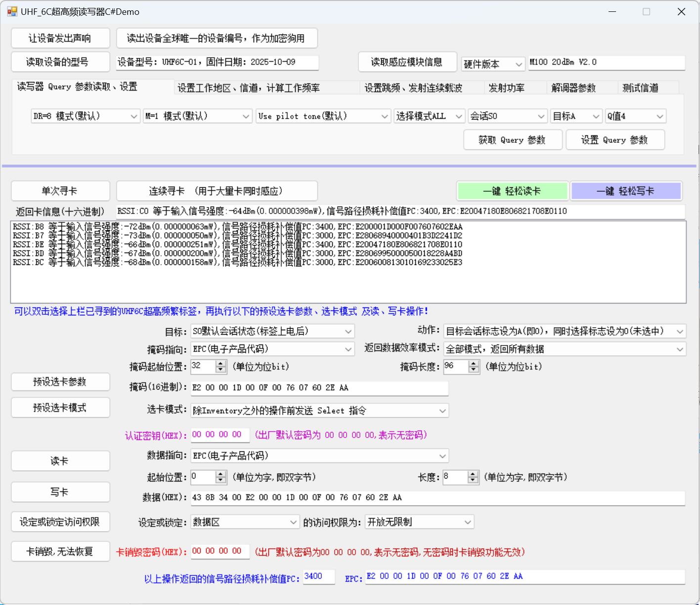Click the 卡销毁,无法恢复 button
The image size is (700, 605).
point(60,552)
